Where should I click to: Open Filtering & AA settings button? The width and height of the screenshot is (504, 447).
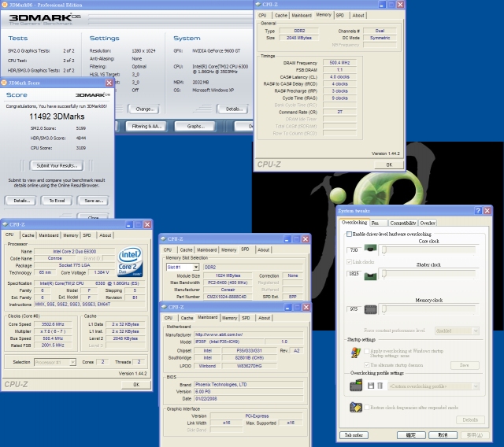point(146,127)
